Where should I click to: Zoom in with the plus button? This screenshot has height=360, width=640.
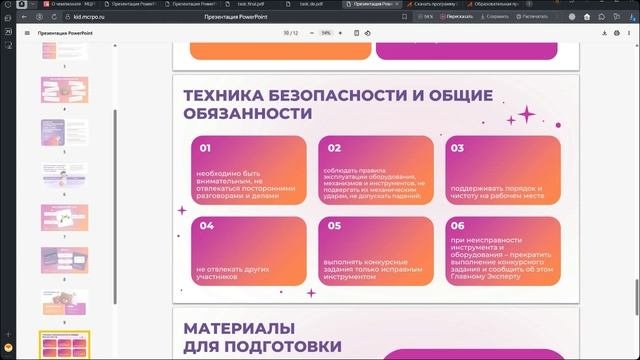(x=340, y=33)
